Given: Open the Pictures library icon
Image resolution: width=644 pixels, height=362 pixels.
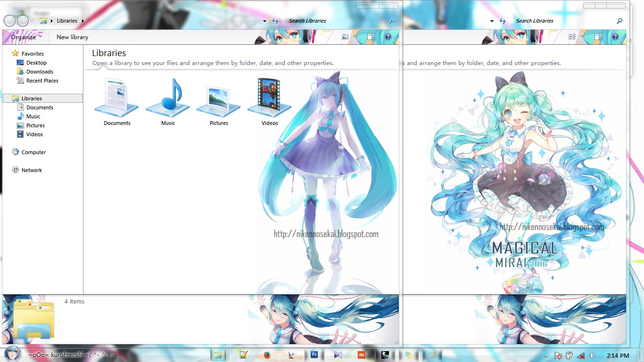Looking at the screenshot, I should click(219, 101).
